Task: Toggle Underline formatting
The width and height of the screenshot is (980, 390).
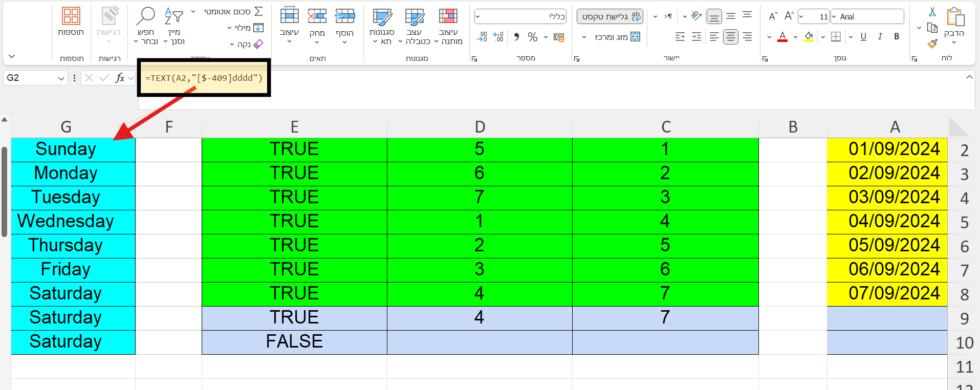Action: pos(863,36)
